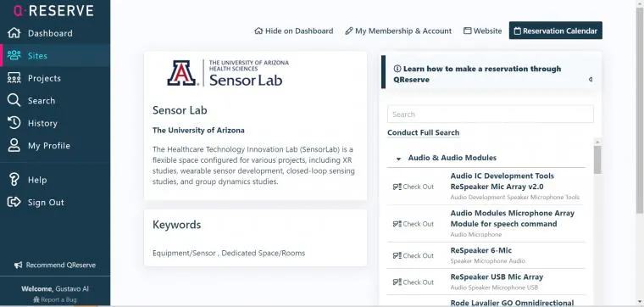Screen dimensions: 644x307
Task: Go to My Profile person icon
Action: tap(14, 146)
